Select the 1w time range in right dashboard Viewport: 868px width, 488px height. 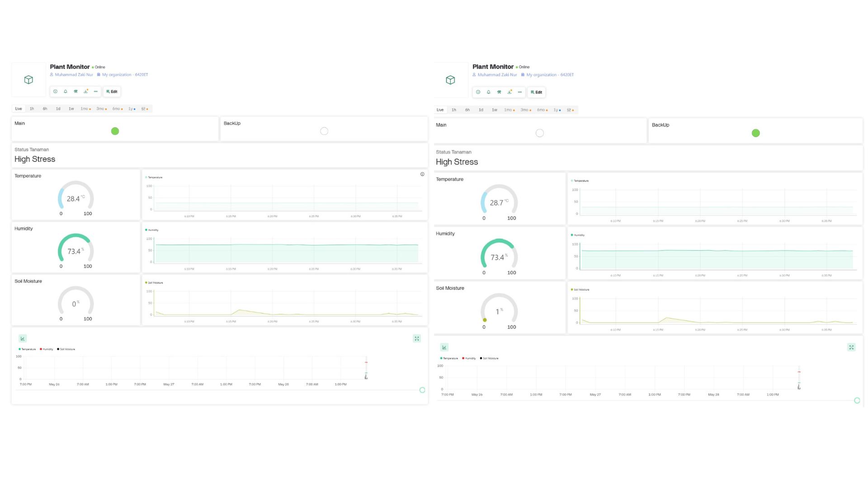pos(495,110)
